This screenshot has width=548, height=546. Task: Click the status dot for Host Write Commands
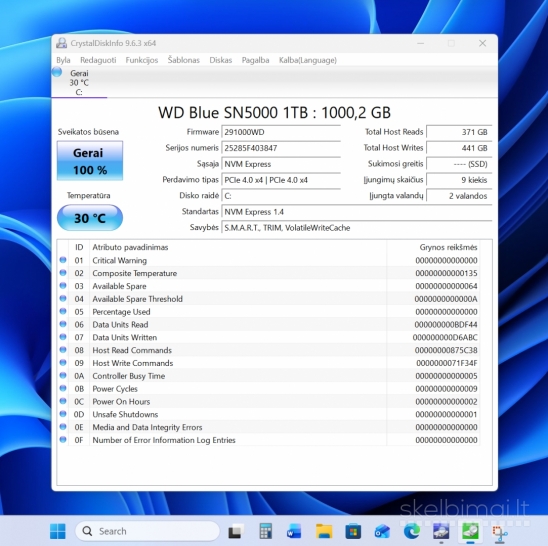click(x=63, y=362)
